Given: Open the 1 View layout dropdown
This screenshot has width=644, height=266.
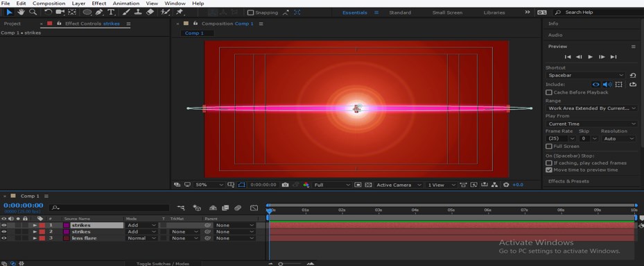Looking at the screenshot, I should (x=442, y=185).
